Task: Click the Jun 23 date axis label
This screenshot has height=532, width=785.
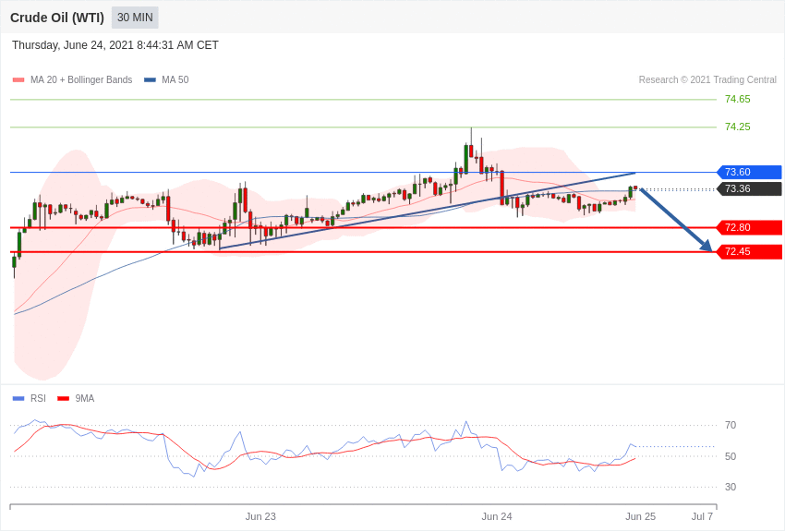Action: point(260,516)
